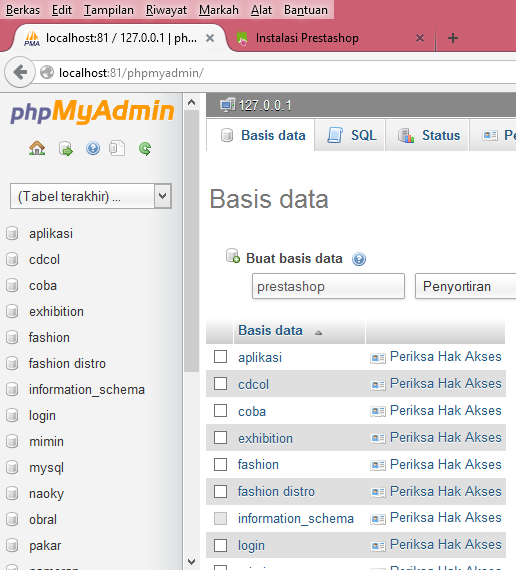Click the log out icon in sidebar
Viewport: 516px width, 570px height.
pos(65,149)
